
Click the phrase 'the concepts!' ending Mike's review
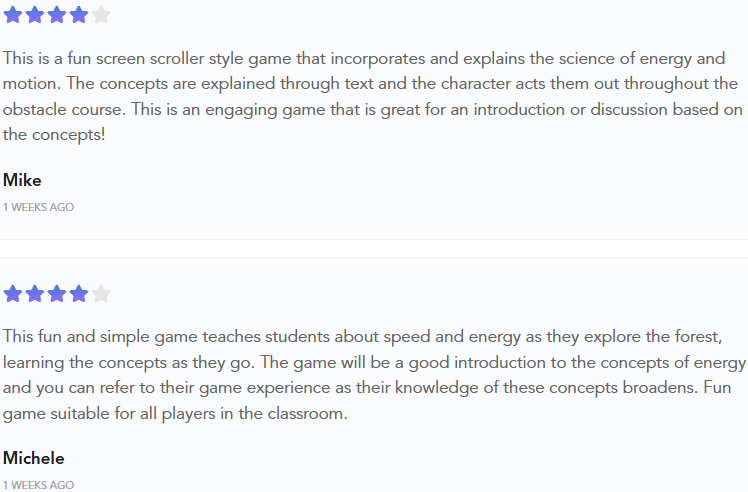click(53, 135)
